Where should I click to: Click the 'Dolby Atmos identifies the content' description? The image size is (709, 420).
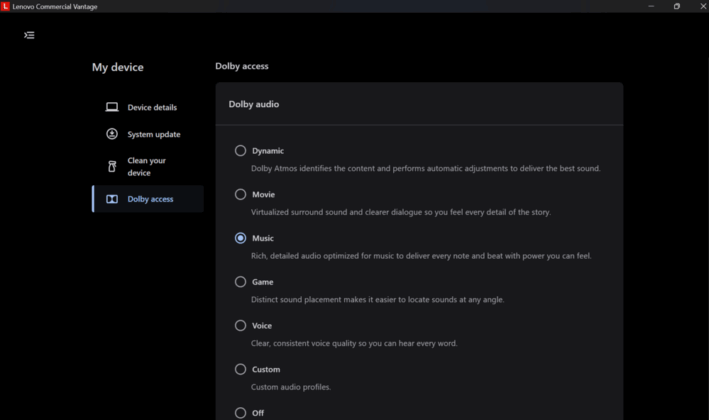pyautogui.click(x=425, y=168)
